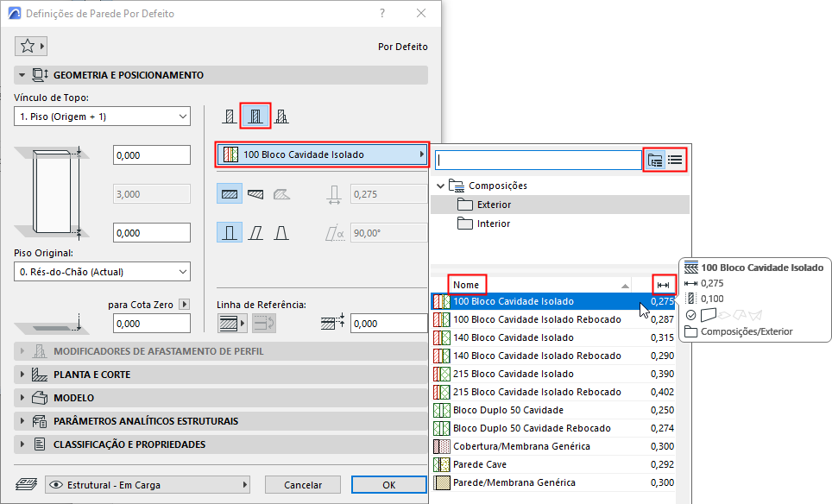The image size is (832, 504).
Task: Select 100 Bloco Cavidade Isolado in list
Action: [553, 301]
